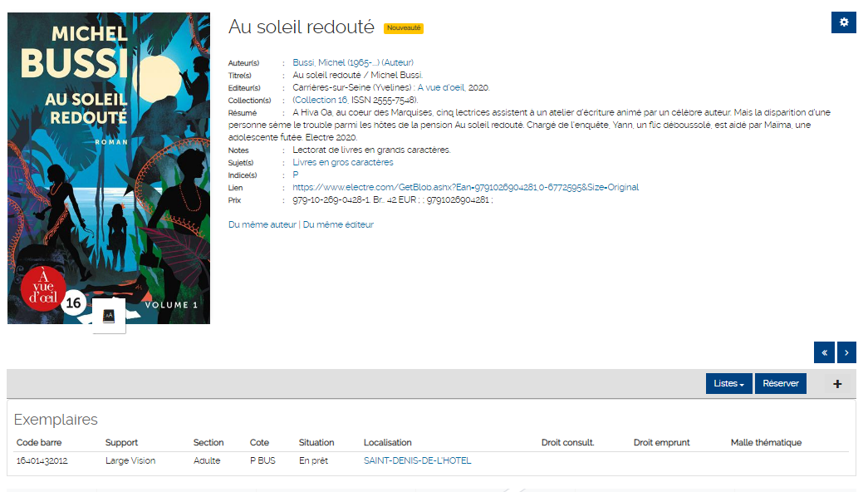Go to previous record with double-chevron button
The width and height of the screenshot is (868, 492).
pyautogui.click(x=824, y=352)
